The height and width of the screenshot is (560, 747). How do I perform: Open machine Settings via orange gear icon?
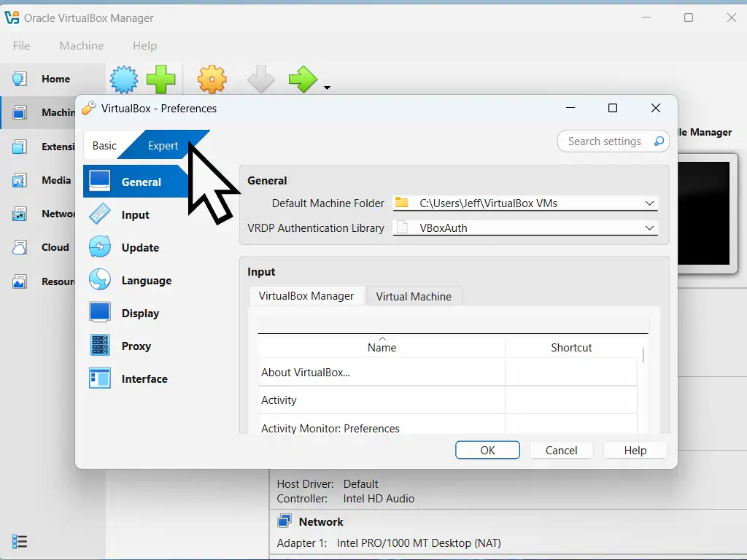click(x=212, y=79)
